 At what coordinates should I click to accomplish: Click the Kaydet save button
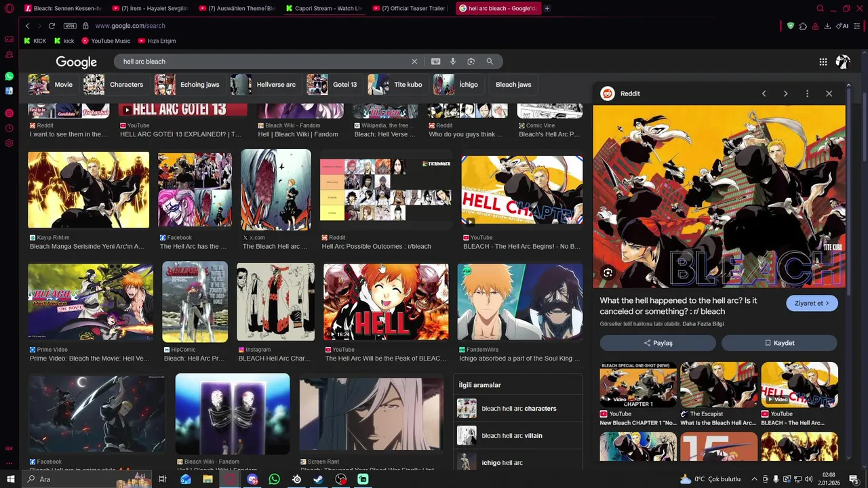tap(779, 343)
